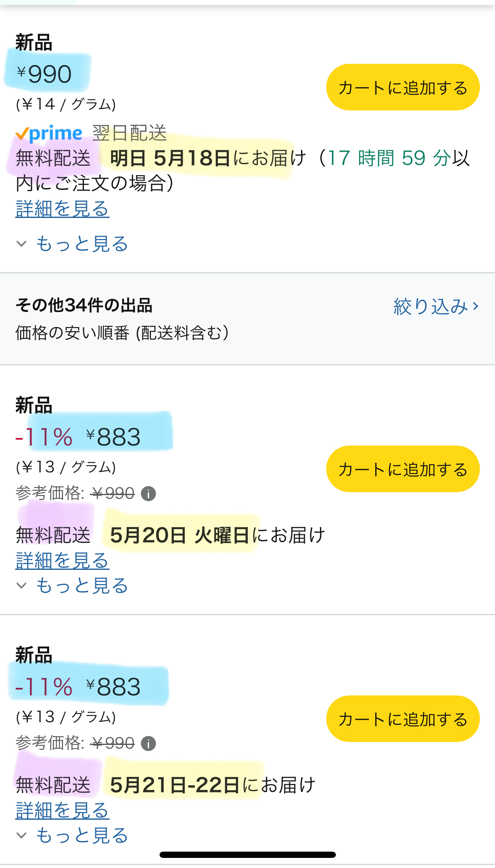This screenshot has width=495, height=868.
Task: Expand もっと見る under the 5月20日 offer
Action: point(72,585)
